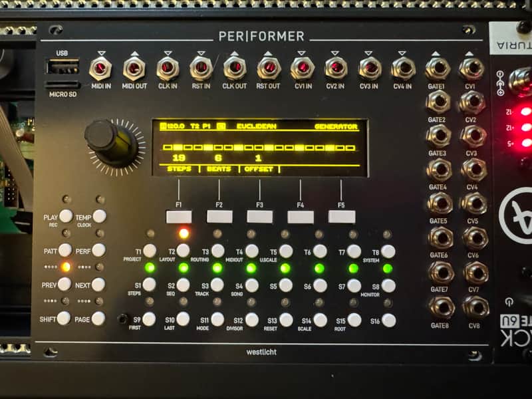Tap the EUCLIDEAN title on the display
This screenshot has width=532, height=399.
coord(257,126)
